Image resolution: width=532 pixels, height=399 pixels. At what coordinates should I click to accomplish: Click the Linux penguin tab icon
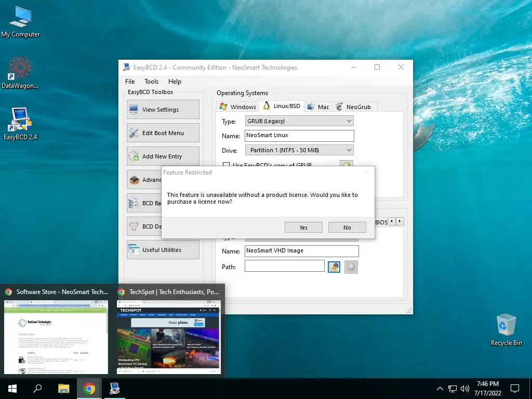(x=267, y=105)
